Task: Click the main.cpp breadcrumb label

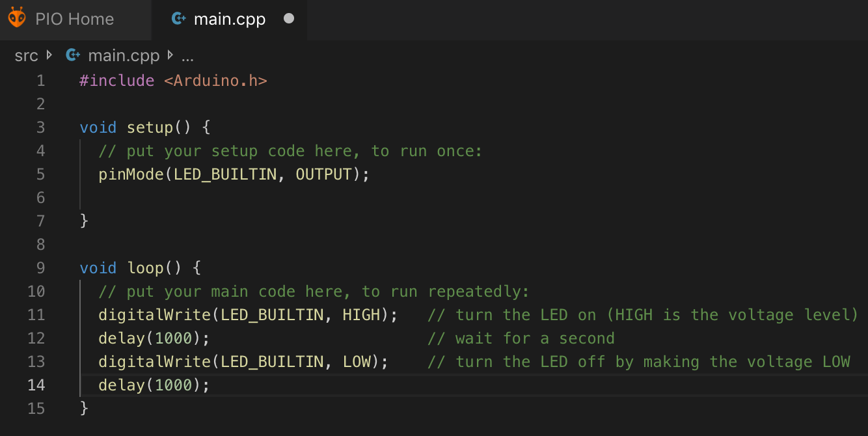Action: 124,56
